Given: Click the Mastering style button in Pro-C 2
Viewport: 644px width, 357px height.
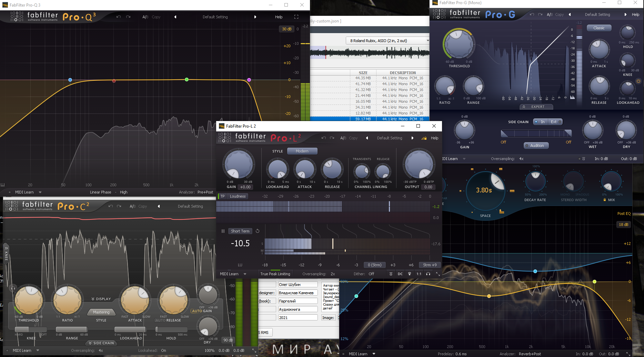Looking at the screenshot, I should coord(101,312).
